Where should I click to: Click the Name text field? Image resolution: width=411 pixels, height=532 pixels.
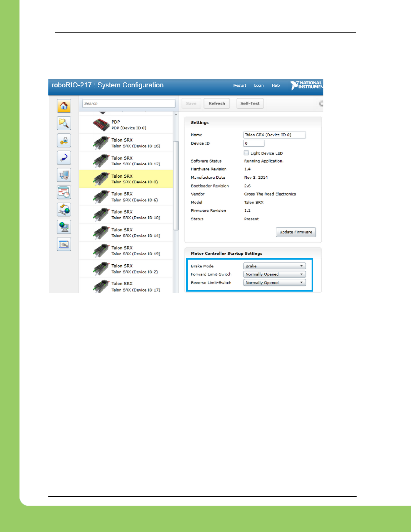pyautogui.click(x=274, y=135)
